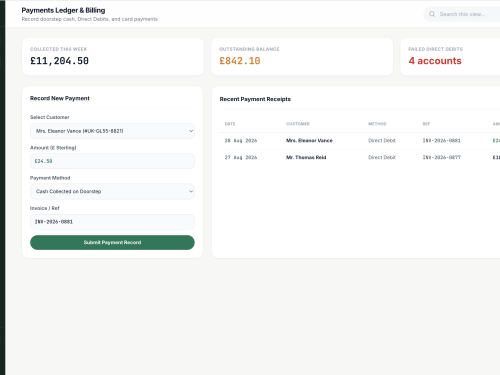This screenshot has width=500, height=375.
Task: Click the Outstanding Balance amount £842.10
Action: (240, 61)
